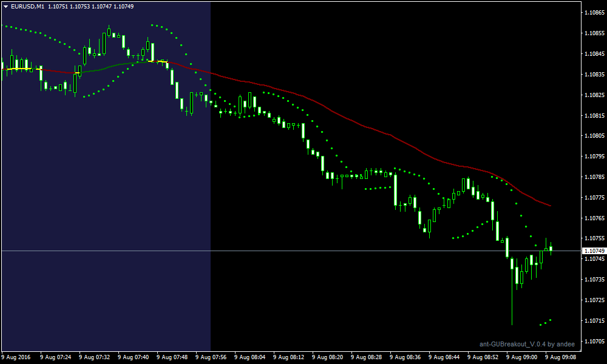
Task: Click the white horizontal bid price line
Action: pyautogui.click(x=303, y=251)
